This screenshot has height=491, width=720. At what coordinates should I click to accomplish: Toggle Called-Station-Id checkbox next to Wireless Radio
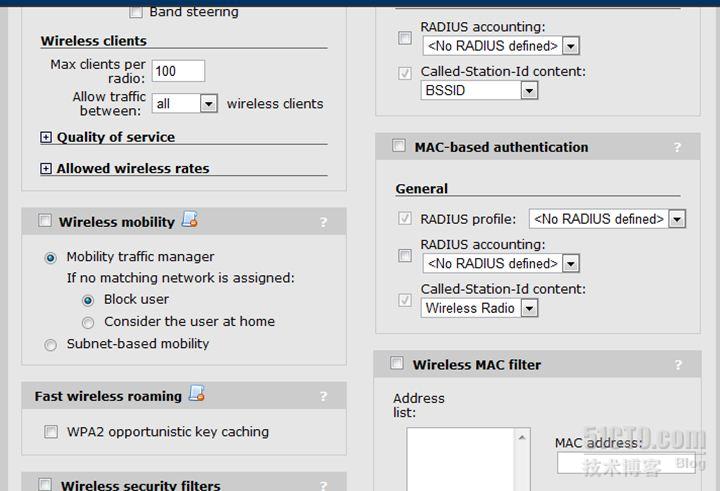coord(405,300)
